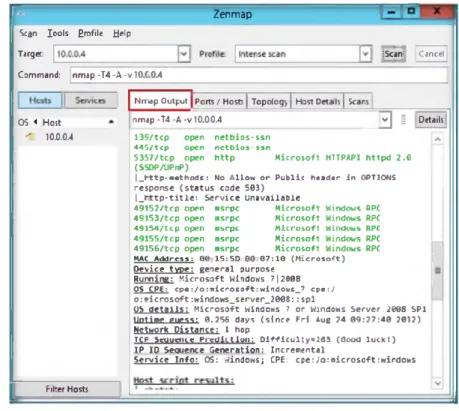Select the Services toggle button
This screenshot has width=459, height=411.
[90, 100]
